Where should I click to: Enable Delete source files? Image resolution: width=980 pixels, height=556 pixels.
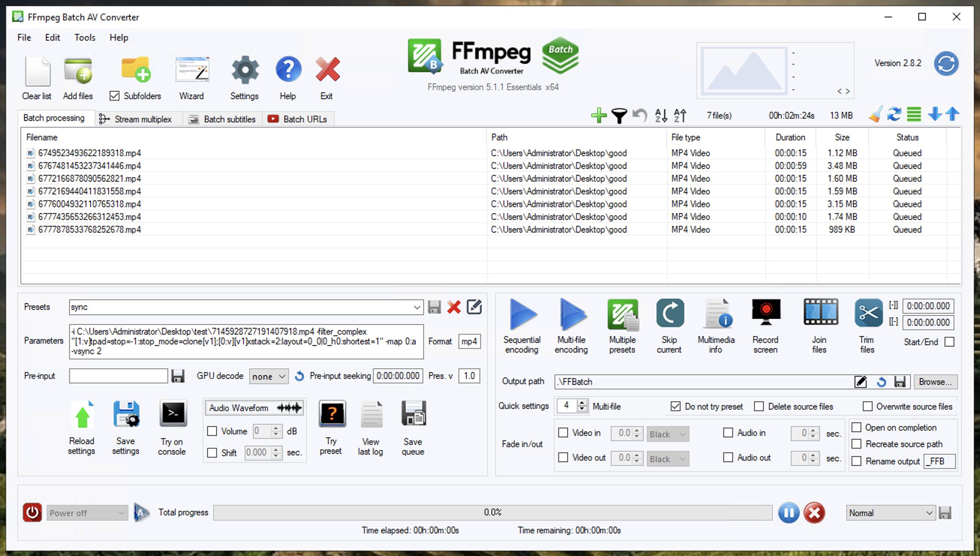point(759,406)
